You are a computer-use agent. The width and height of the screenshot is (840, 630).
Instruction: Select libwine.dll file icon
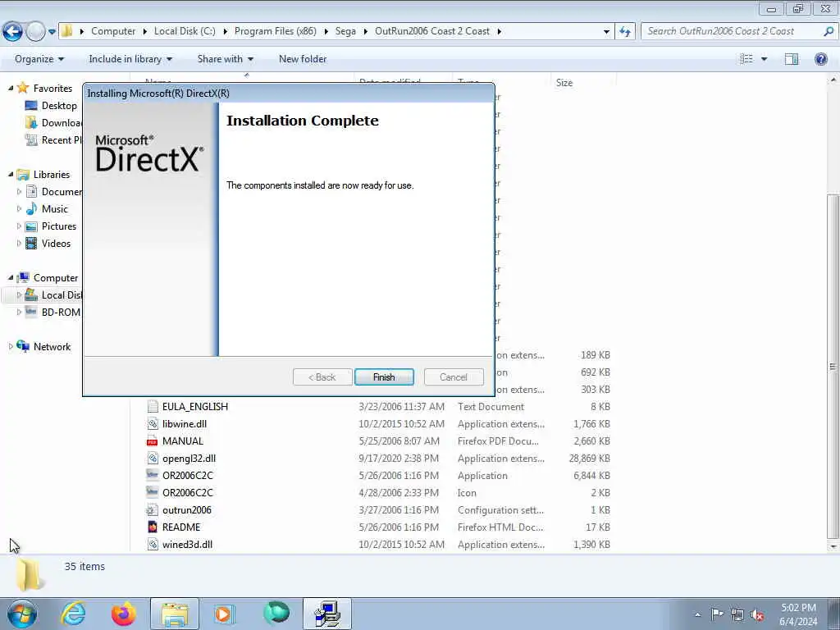tap(152, 424)
